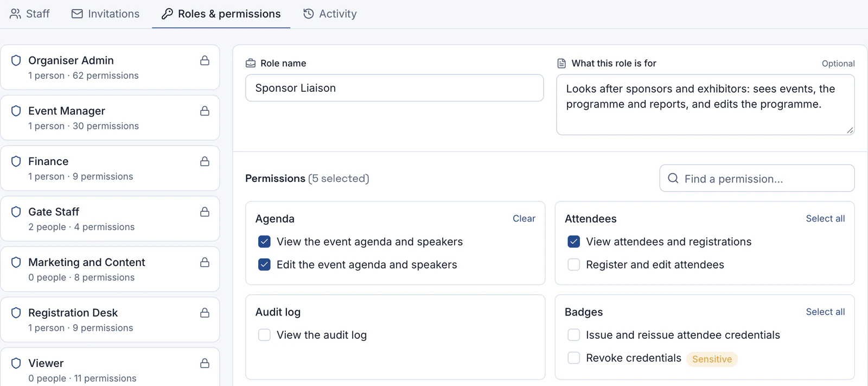Click the lock icon on Marketing and Content
The width and height of the screenshot is (868, 386).
point(205,262)
